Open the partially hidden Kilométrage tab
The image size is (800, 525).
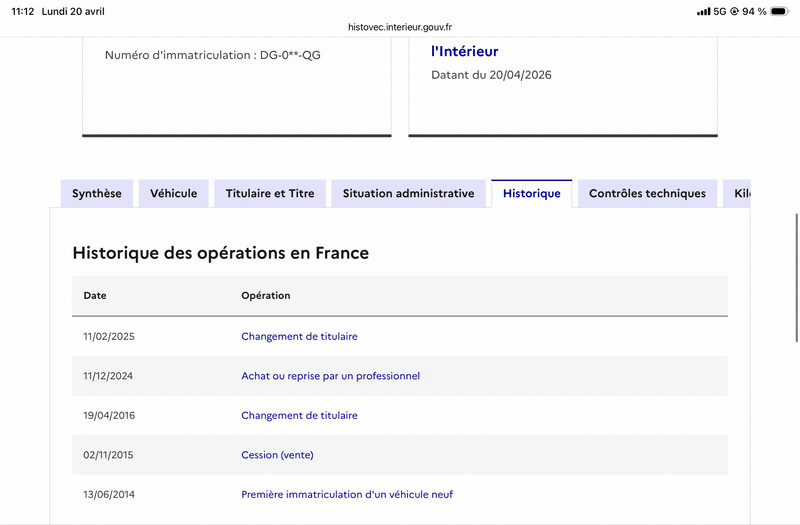[737, 193]
